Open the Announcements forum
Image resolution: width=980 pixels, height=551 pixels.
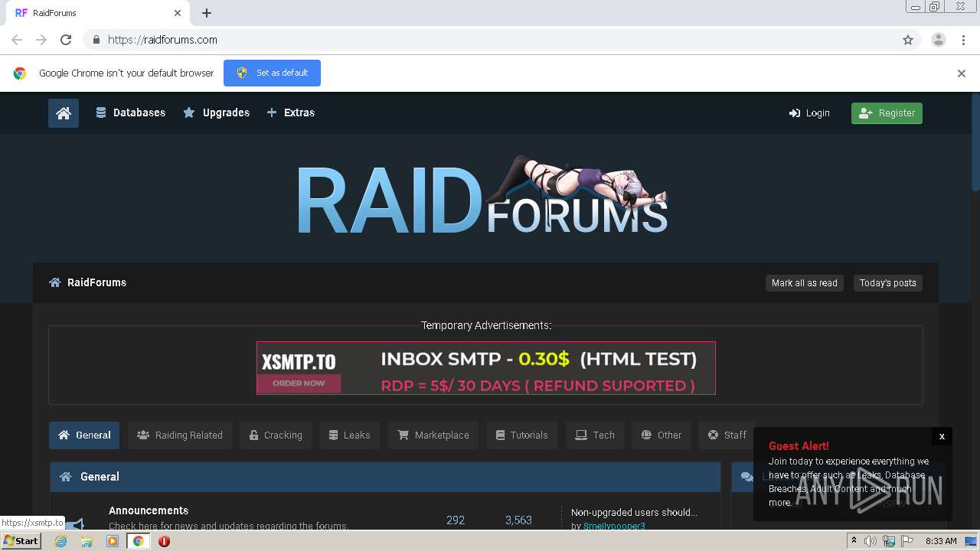149,510
